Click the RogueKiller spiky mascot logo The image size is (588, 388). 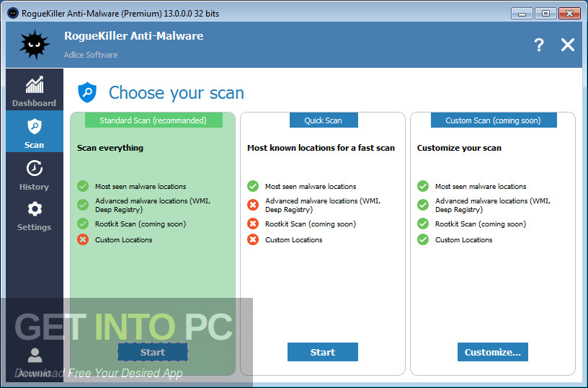point(35,45)
